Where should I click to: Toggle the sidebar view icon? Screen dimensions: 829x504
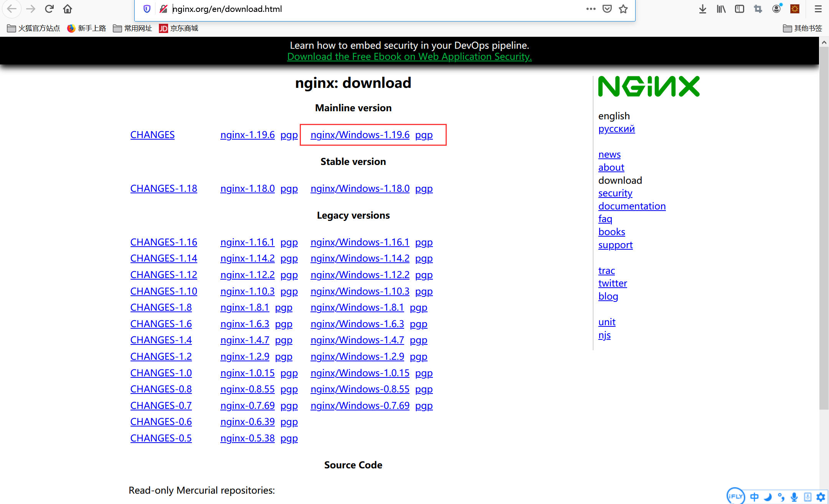(740, 9)
